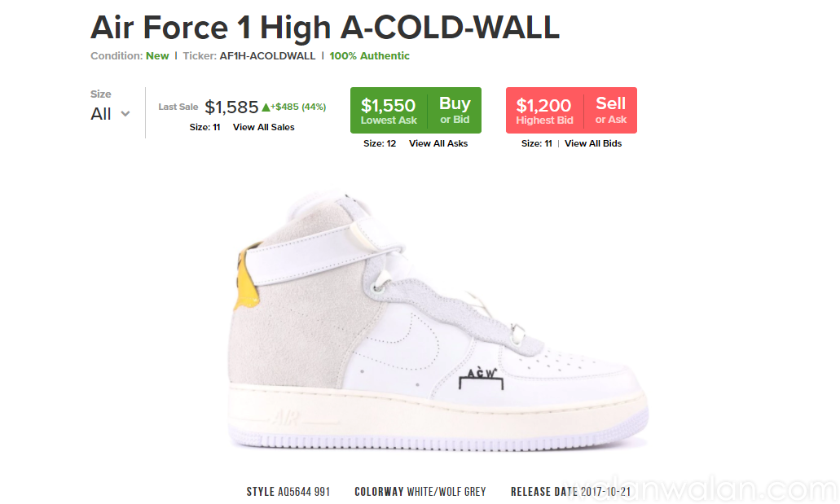Open View All Asks link

coord(438,143)
